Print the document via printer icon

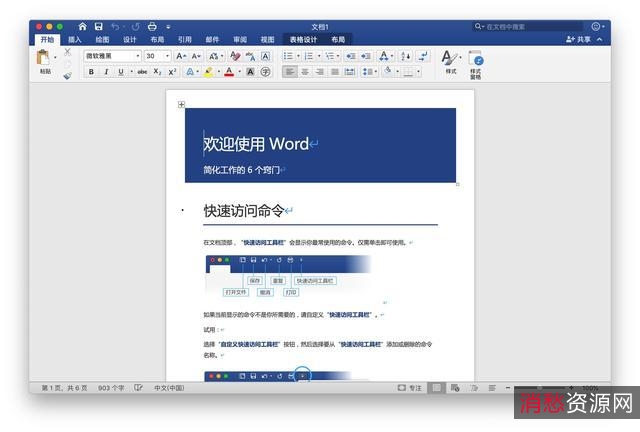[x=152, y=27]
